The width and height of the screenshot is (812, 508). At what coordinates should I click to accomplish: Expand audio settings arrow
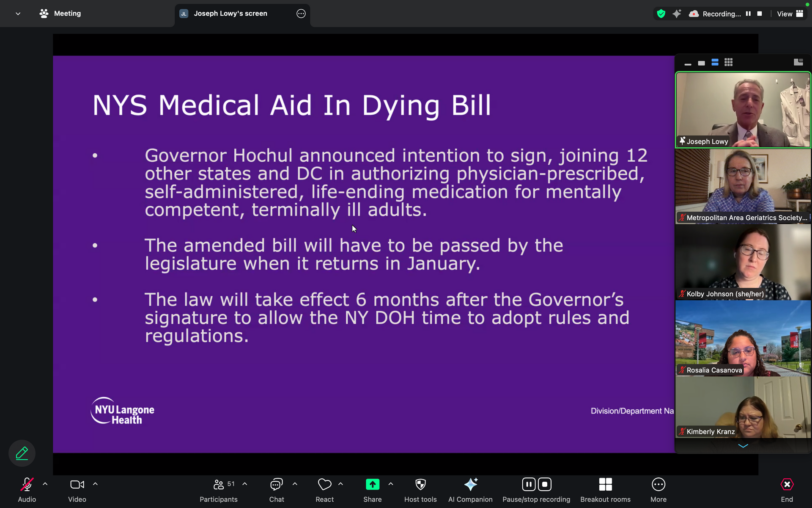45,484
